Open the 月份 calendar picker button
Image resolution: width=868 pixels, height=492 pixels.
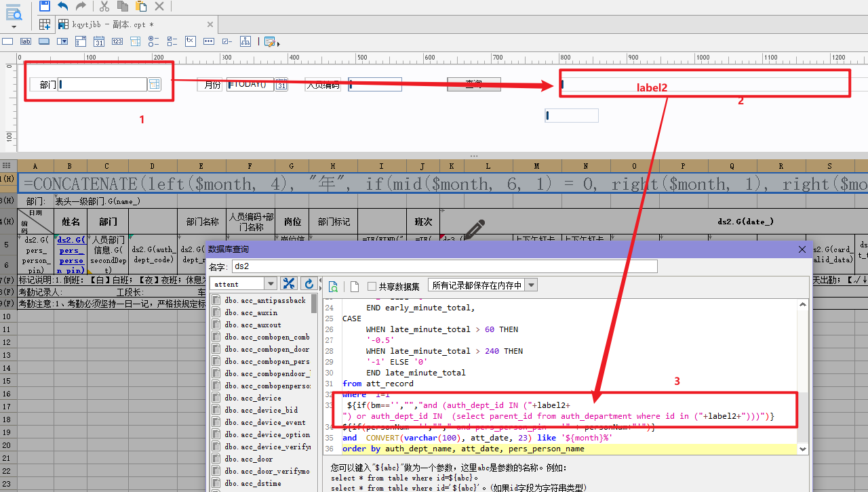tap(281, 85)
